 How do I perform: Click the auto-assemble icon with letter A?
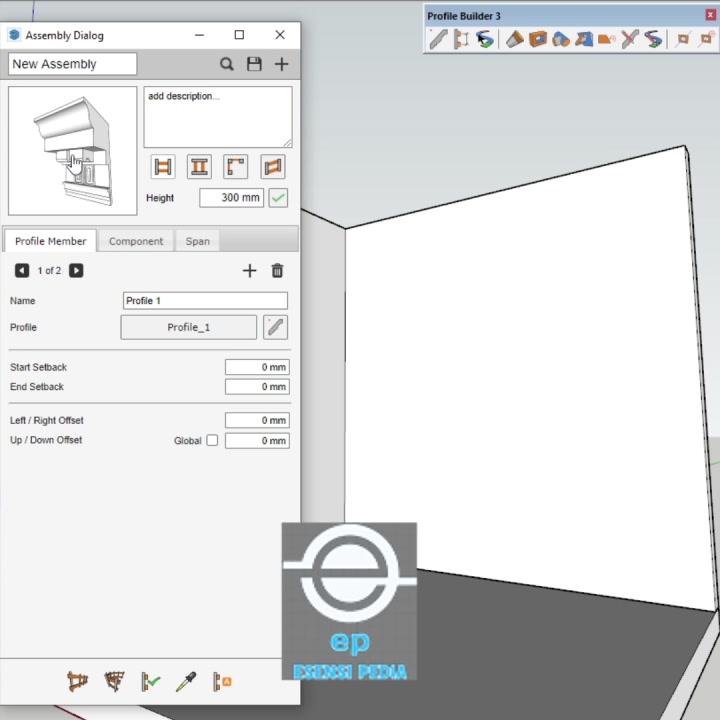222,681
